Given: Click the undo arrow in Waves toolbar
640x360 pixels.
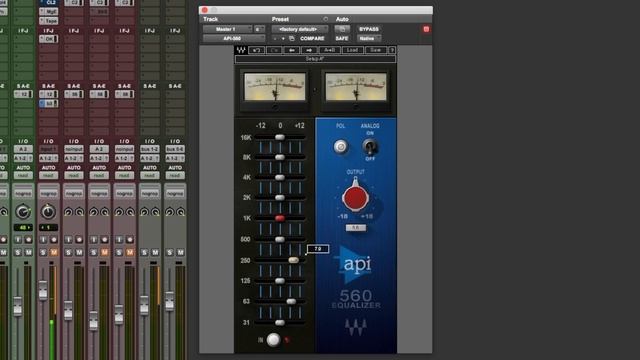Looking at the screenshot, I should tap(256, 50).
